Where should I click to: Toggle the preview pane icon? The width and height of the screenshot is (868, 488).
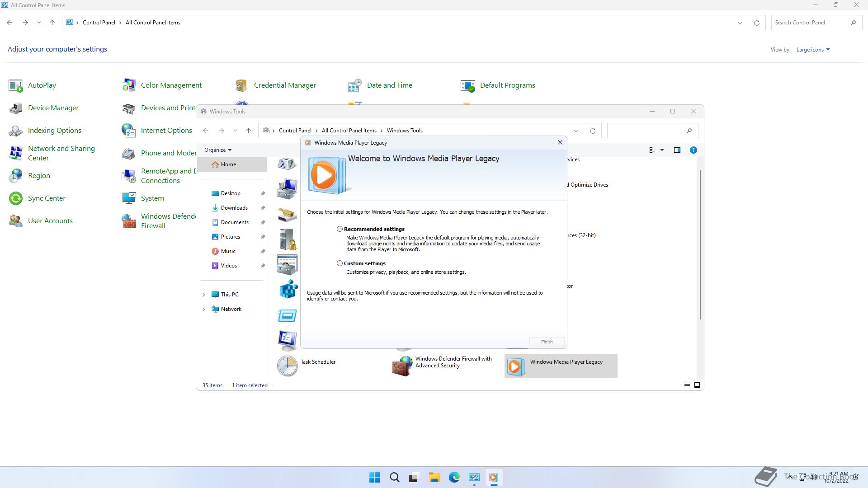coord(677,150)
